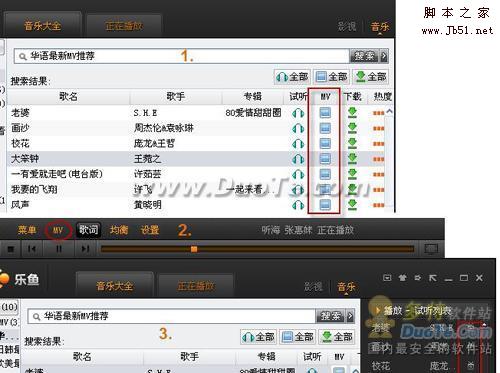Screen dimensions: 500x373
Task: Preview 老婆 with its headphone icon, first results list
Action: click(x=298, y=113)
